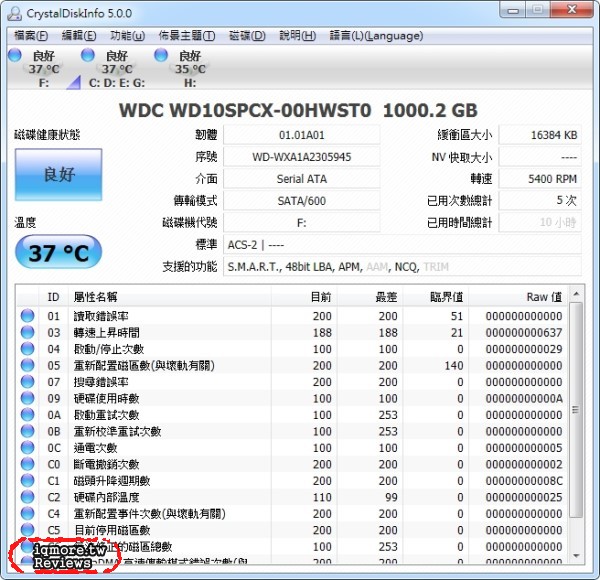Click status icon for attribute 04 啟動/停止次數
Viewport: 600px width, 580px height.
coord(27,349)
